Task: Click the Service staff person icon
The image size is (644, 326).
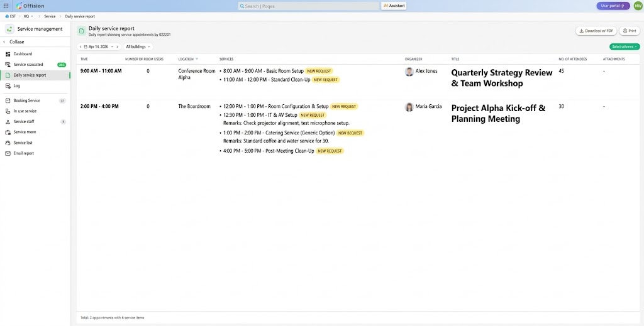Action: [x=8, y=122]
